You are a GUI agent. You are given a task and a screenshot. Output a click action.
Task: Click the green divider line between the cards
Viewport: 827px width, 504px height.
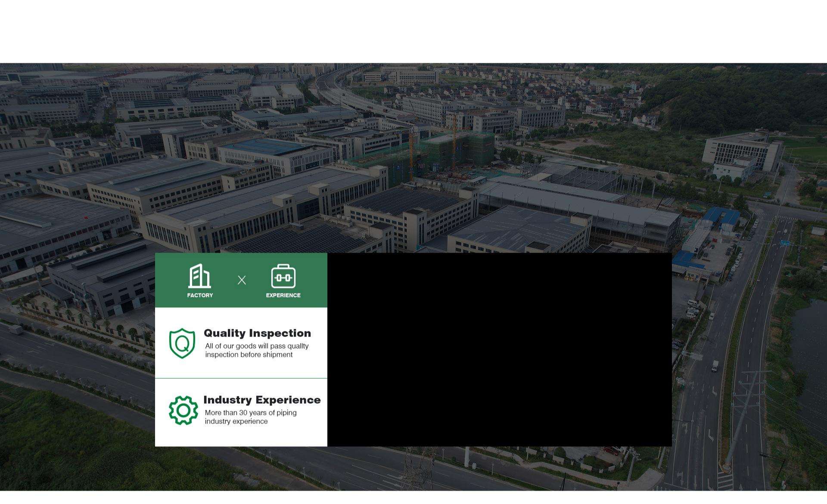241,378
